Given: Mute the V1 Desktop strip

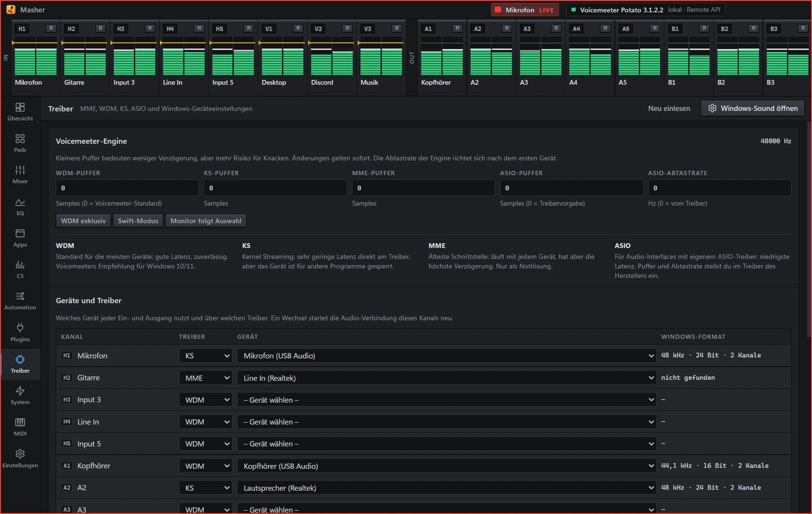Looking at the screenshot, I should (x=298, y=29).
